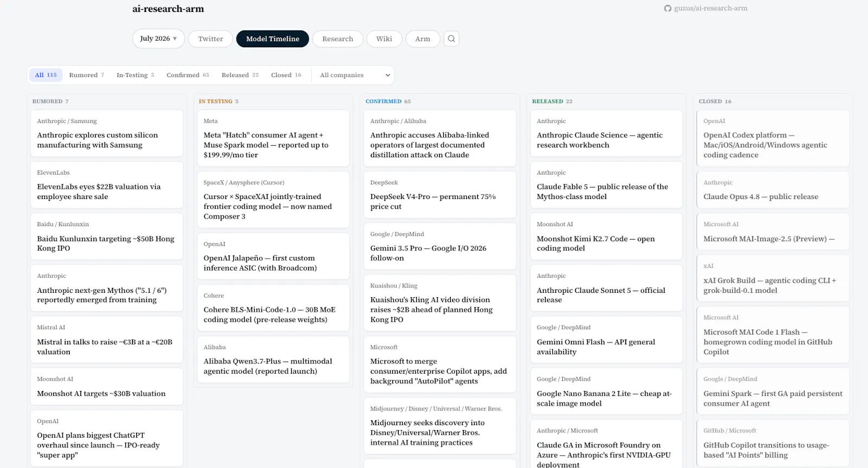Open Kuaishou Kling video division card

[440, 303]
